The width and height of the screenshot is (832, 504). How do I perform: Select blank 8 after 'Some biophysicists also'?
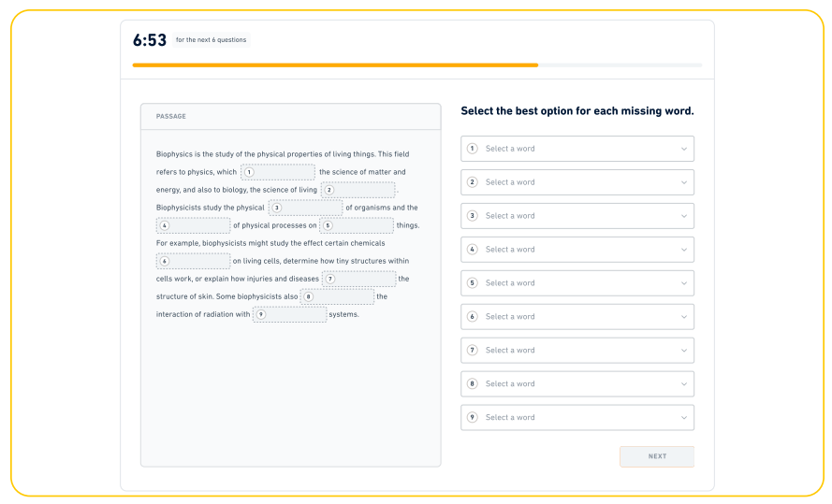[337, 296]
